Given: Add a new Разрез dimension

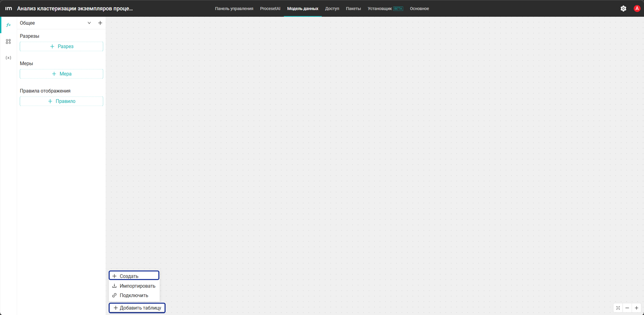Looking at the screenshot, I should 61,46.
